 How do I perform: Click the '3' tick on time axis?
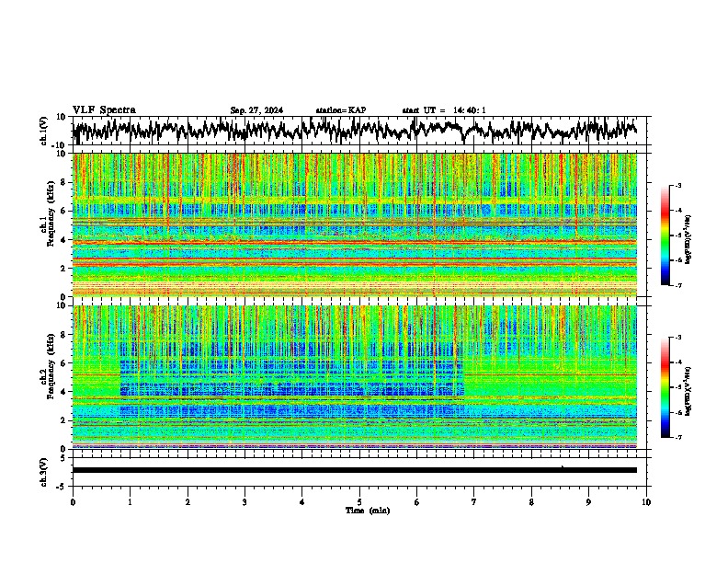click(245, 502)
